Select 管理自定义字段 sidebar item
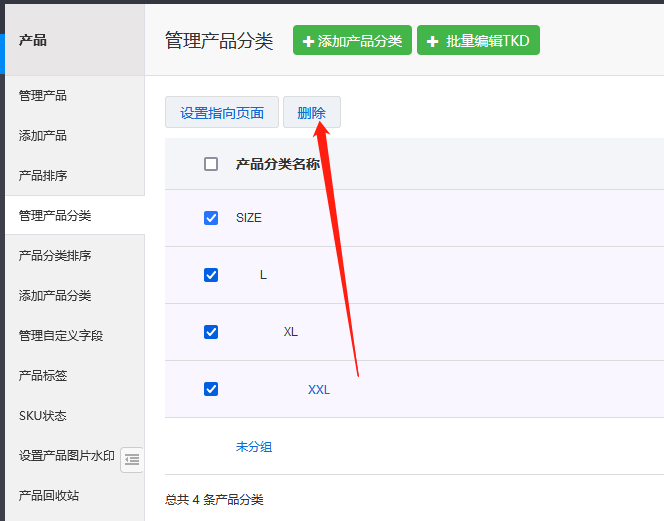Viewport: 664px width, 521px height. pos(61,336)
